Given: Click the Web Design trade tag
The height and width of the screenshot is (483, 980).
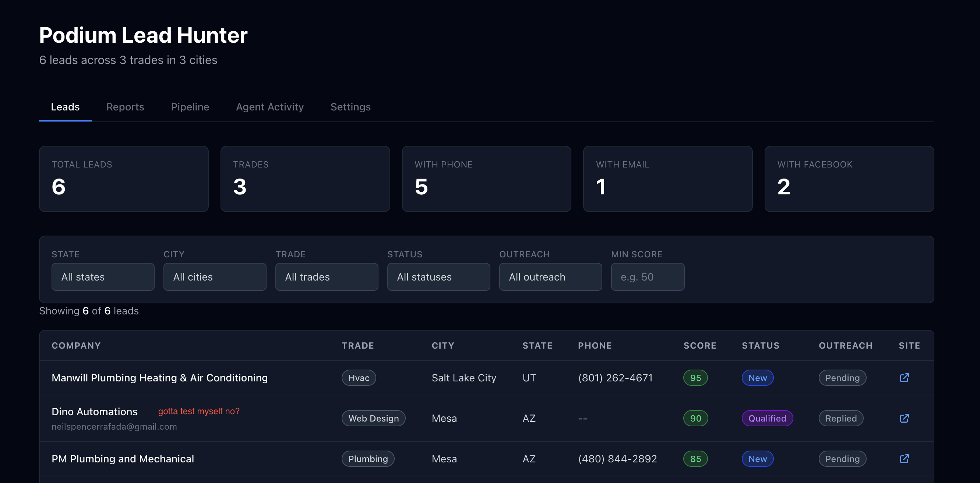Looking at the screenshot, I should [373, 418].
